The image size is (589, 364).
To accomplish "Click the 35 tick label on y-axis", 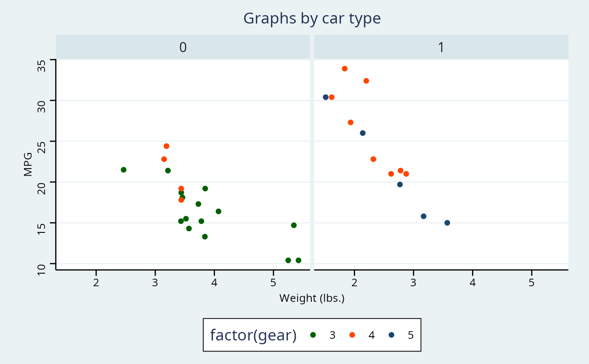I will [x=41, y=66].
